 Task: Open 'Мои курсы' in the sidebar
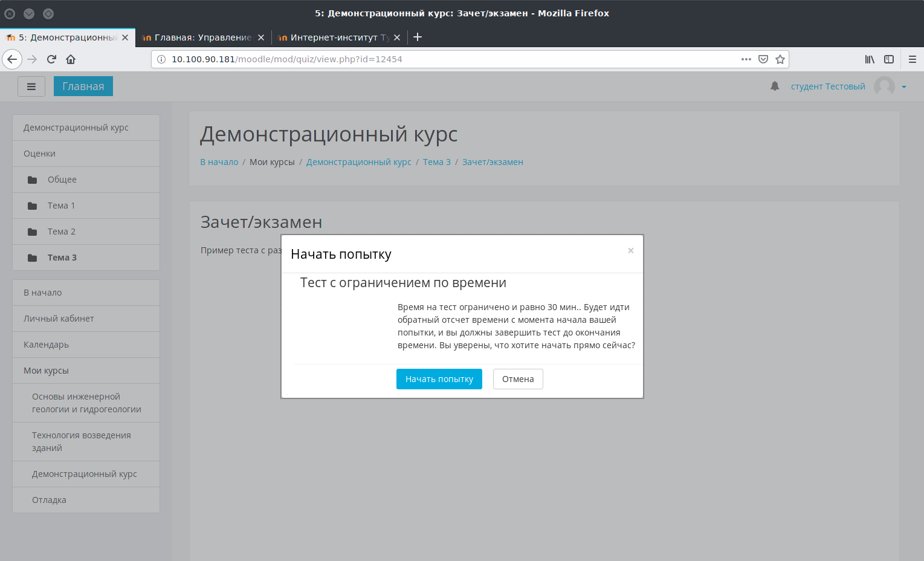tap(86, 371)
